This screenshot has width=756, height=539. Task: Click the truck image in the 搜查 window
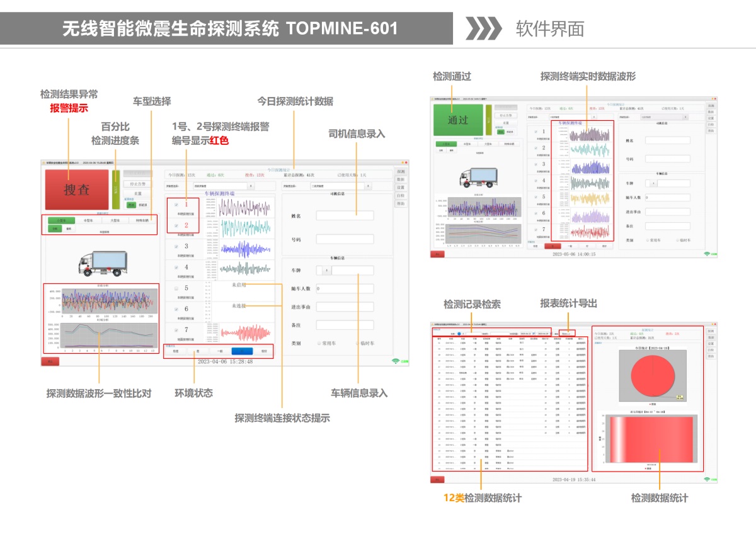click(103, 264)
